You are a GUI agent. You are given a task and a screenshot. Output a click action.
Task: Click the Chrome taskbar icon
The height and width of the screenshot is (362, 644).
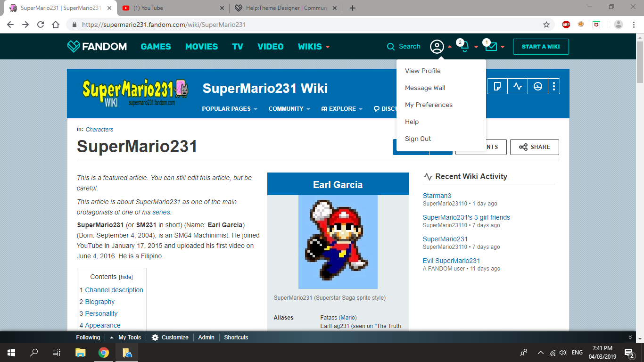point(104,352)
